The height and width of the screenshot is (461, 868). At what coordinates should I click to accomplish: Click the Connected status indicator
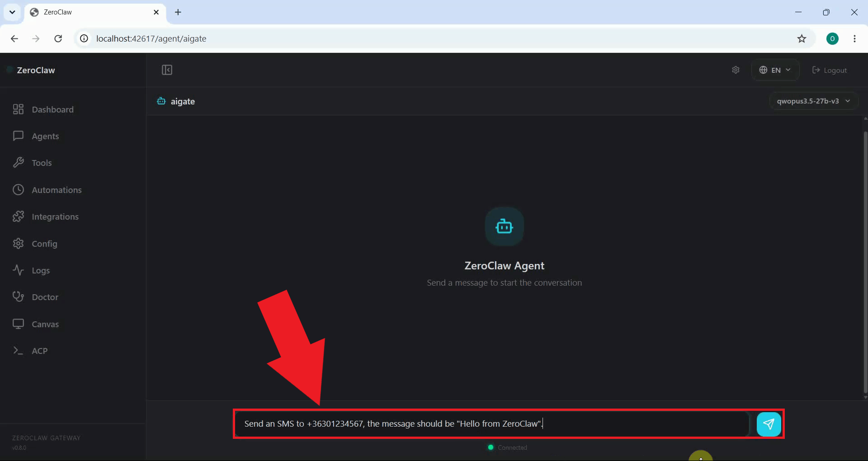(x=508, y=447)
